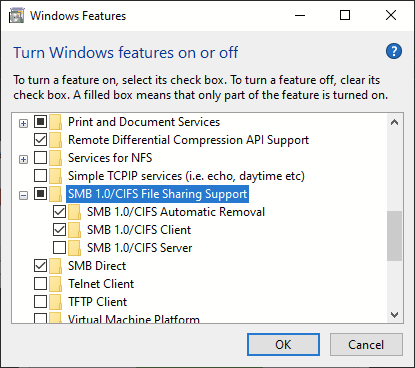Expand the Services for NFS node
The width and height of the screenshot is (415, 368).
click(x=23, y=160)
